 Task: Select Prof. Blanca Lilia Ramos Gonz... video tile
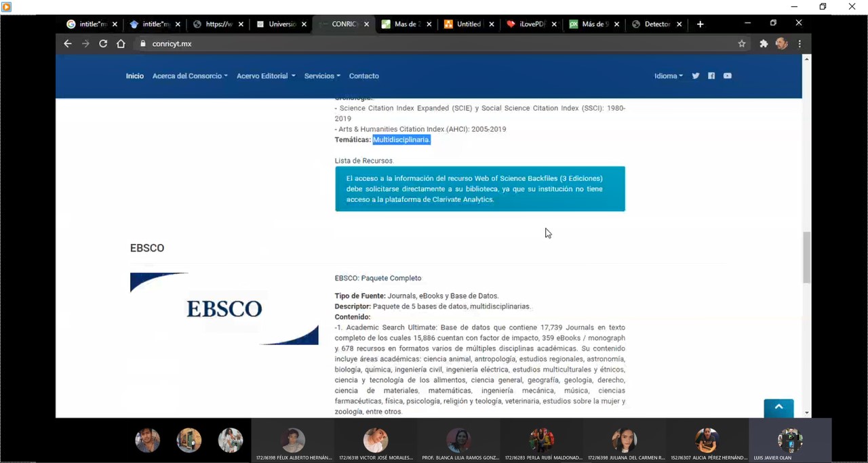459,441
